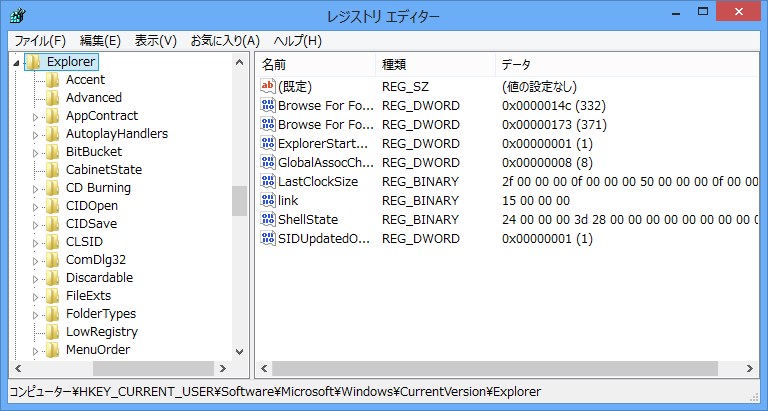Click the FileExts folder icon
Viewport: 768px width, 411px height.
click(x=52, y=296)
